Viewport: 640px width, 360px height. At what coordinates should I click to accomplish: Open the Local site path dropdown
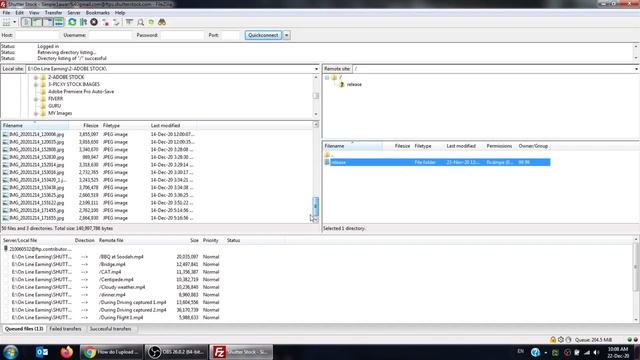pyautogui.click(x=316, y=69)
